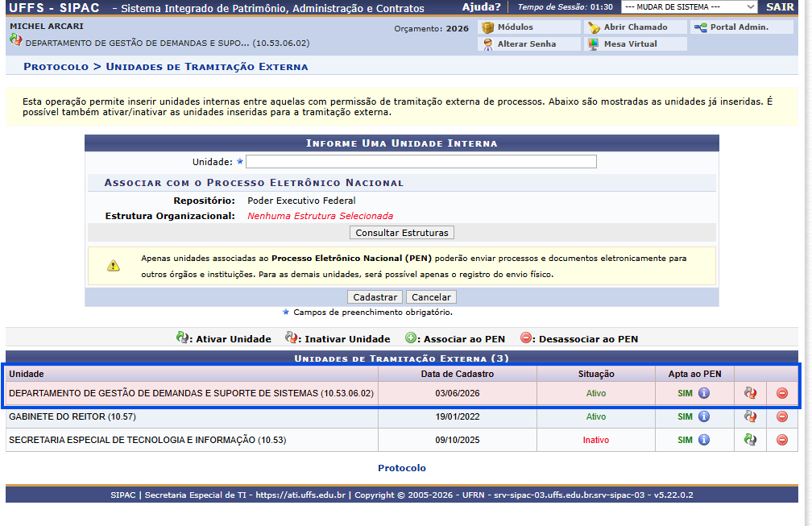Click the Inativo status text
Screen dimensions: 812x526
point(596,440)
